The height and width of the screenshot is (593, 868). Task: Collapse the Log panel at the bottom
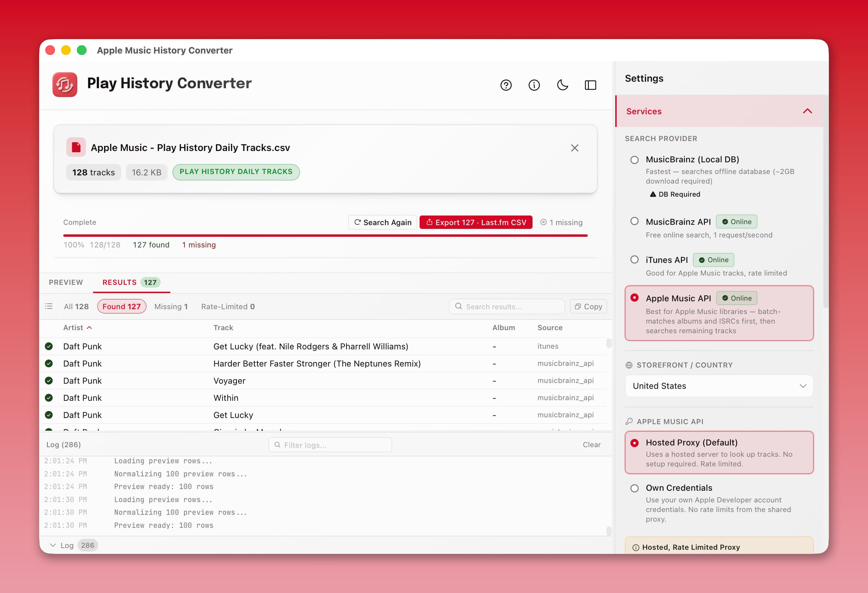point(53,545)
